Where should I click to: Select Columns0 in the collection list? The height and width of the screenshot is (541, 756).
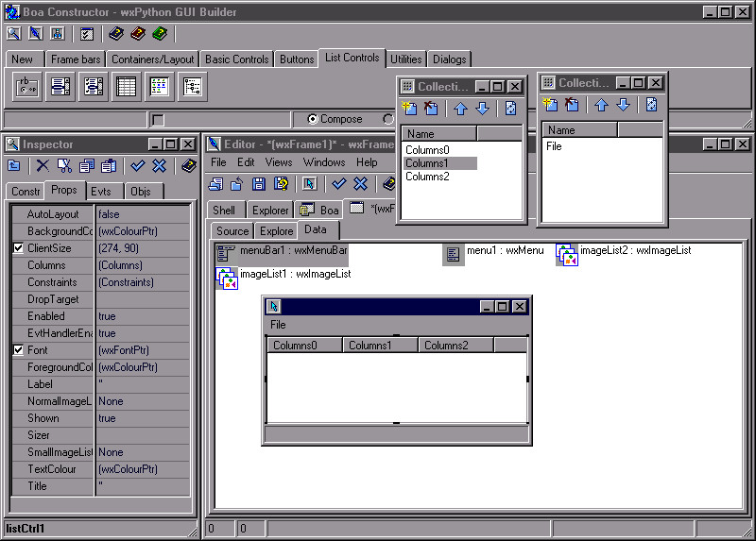coord(427,150)
